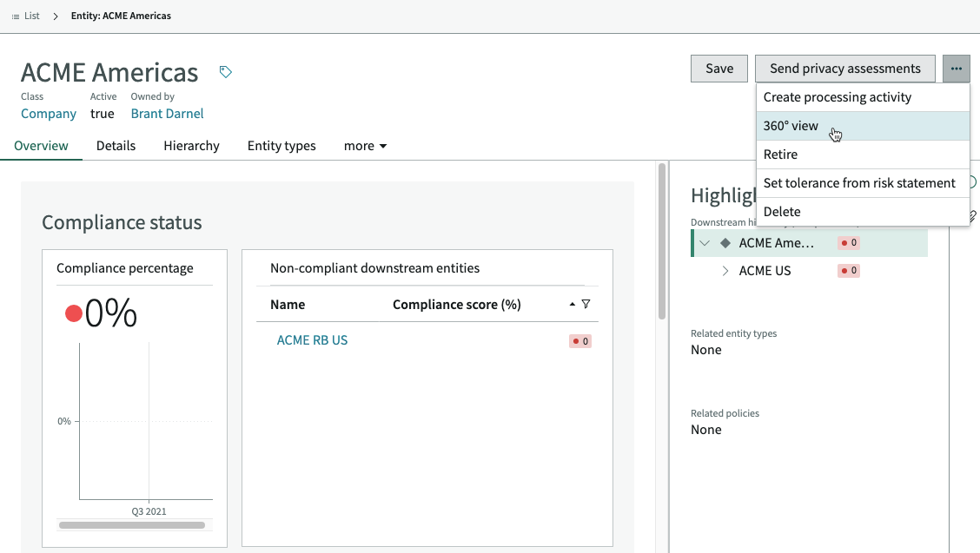The width and height of the screenshot is (980, 553).
Task: Click the Q3 2021 chart axis label
Action: [149, 511]
